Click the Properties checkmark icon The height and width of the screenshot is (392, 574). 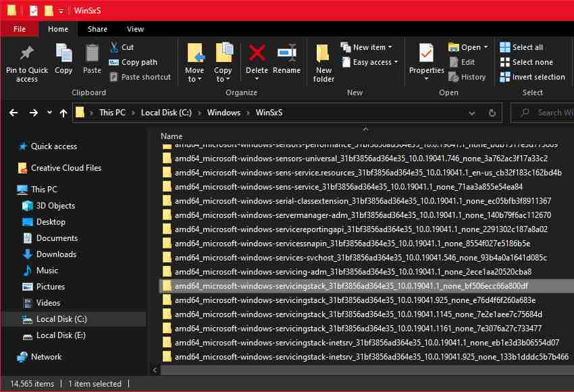click(427, 53)
